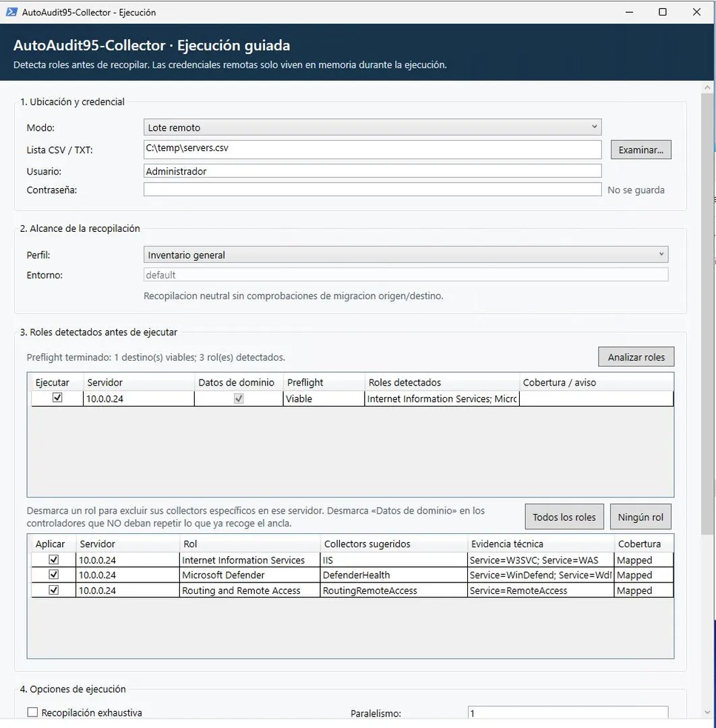Click the Usuario field containing Administrador

coord(372,171)
